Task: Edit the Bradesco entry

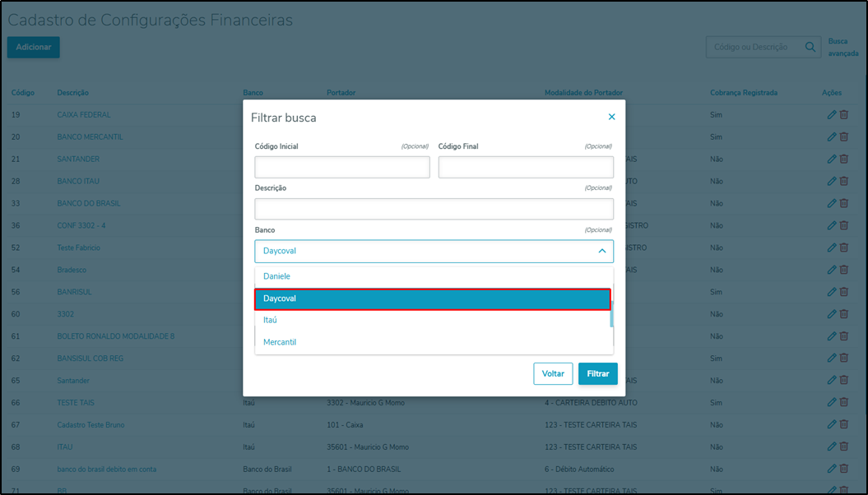Action: [832, 270]
